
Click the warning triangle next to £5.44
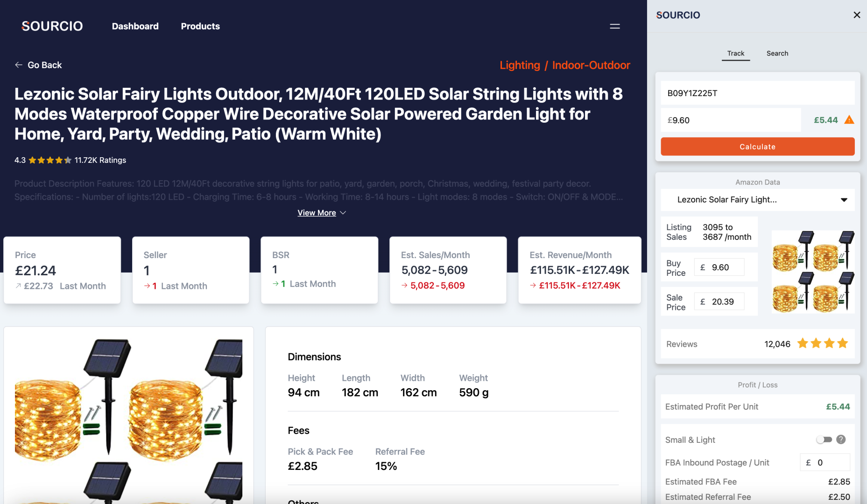(x=849, y=120)
